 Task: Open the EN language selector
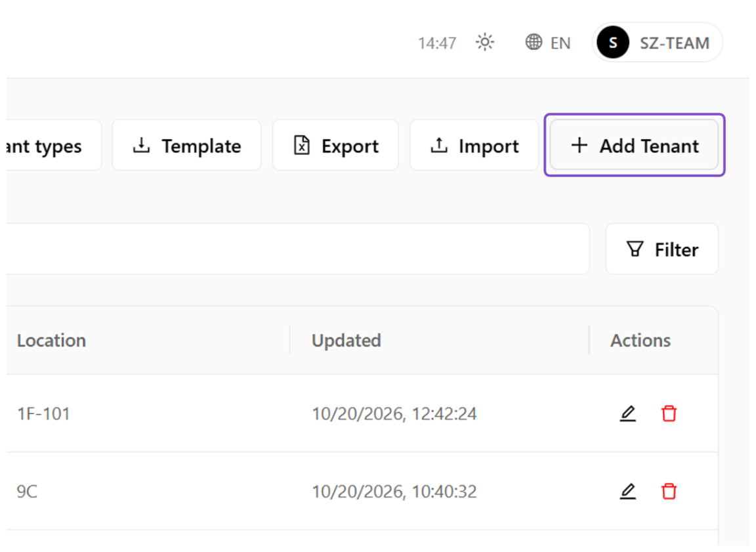(x=548, y=43)
